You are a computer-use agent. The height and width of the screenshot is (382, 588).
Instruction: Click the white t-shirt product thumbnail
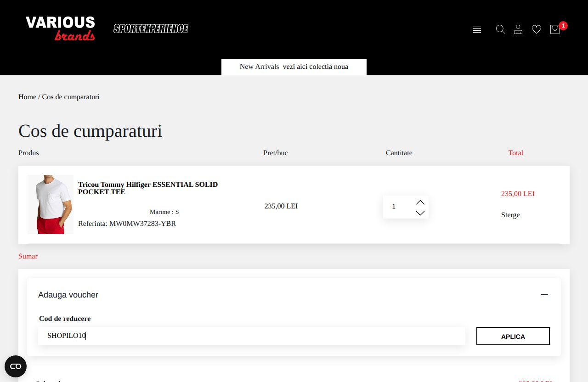51,204
